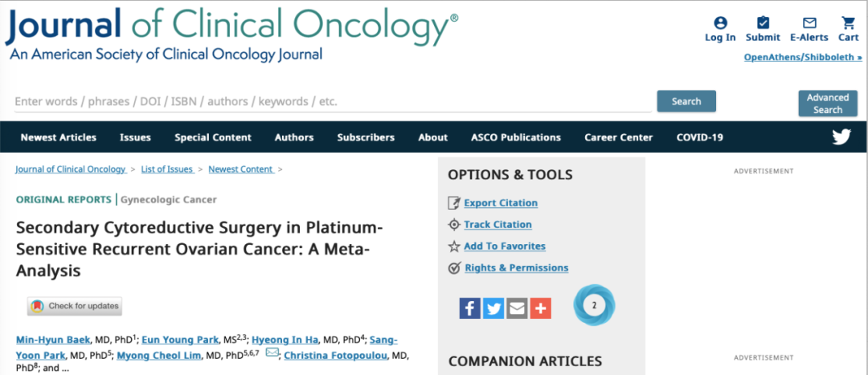Screen dimensions: 868x375
Task: Open the Issues menu item
Action: pyautogui.click(x=136, y=137)
